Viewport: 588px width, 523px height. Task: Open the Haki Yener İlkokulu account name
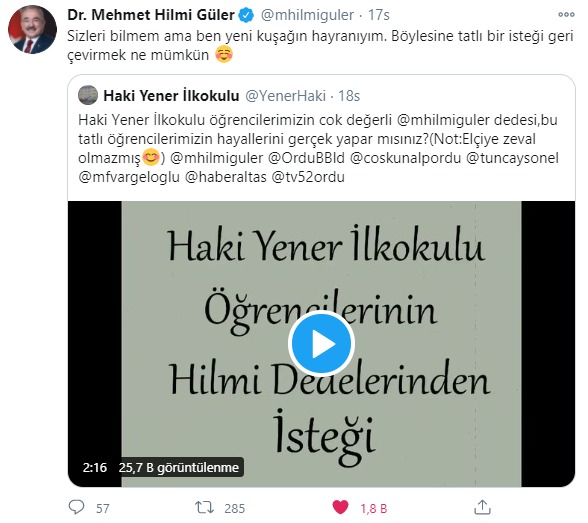pyautogui.click(x=171, y=96)
